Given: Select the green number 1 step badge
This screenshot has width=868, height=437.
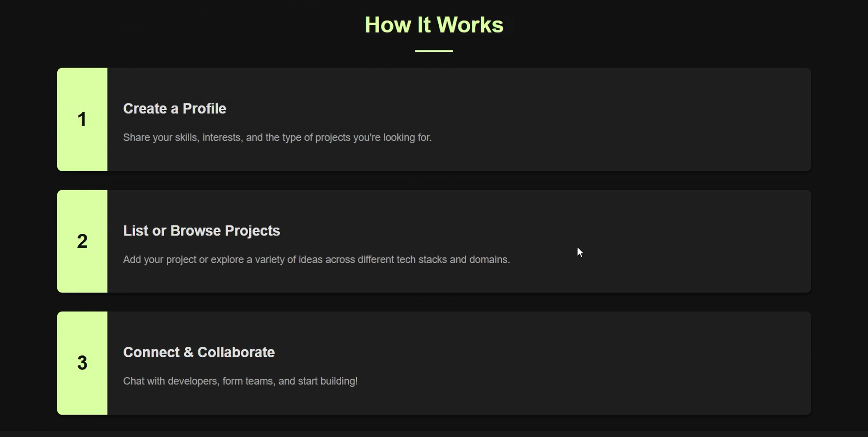Looking at the screenshot, I should click(x=82, y=119).
